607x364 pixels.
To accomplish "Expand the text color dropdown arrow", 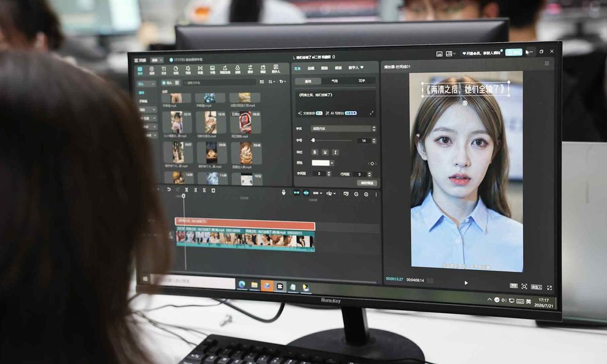I will (x=332, y=163).
